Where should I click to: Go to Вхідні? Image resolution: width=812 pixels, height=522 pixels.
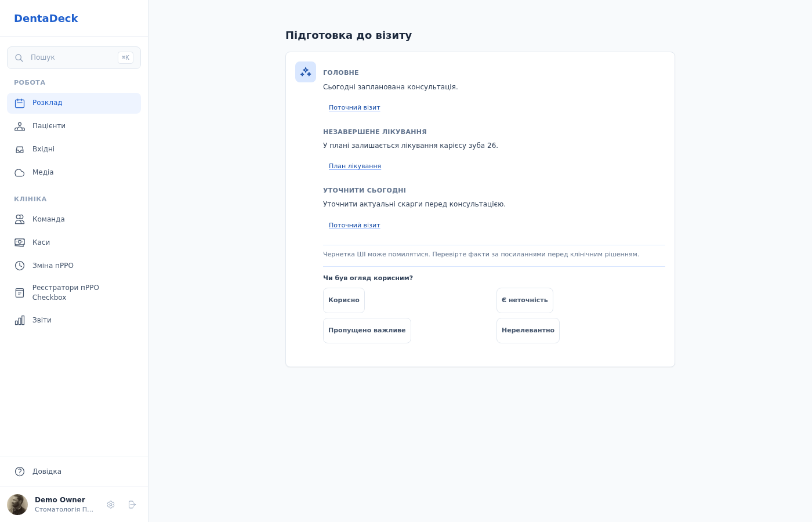click(74, 150)
